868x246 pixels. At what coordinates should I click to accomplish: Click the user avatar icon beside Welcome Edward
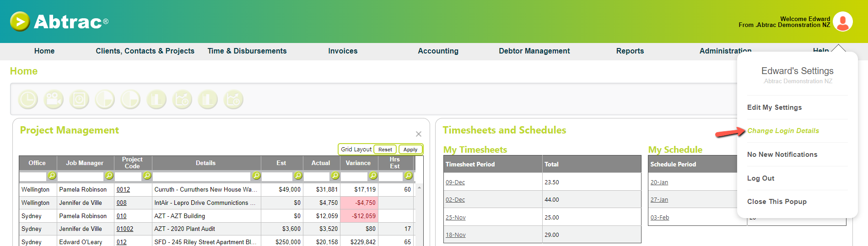[x=842, y=21]
